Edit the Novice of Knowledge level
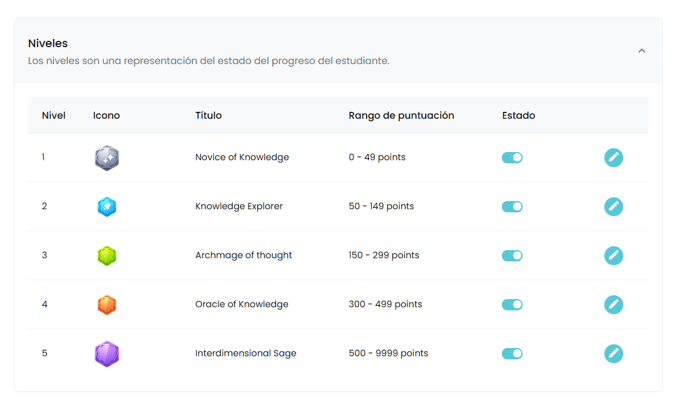The height and width of the screenshot is (404, 688). (613, 157)
